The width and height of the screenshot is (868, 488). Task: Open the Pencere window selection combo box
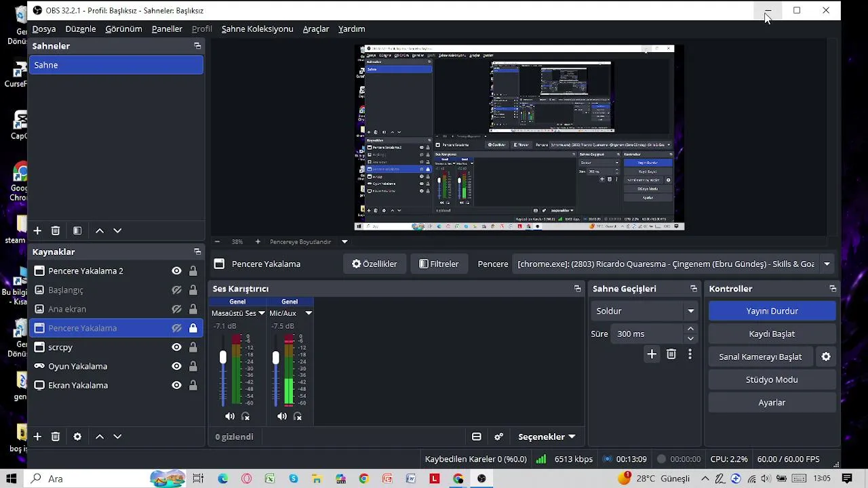point(674,264)
